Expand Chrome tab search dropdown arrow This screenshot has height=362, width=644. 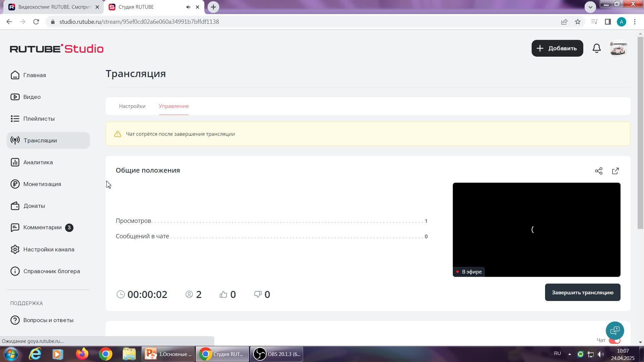coord(590,7)
